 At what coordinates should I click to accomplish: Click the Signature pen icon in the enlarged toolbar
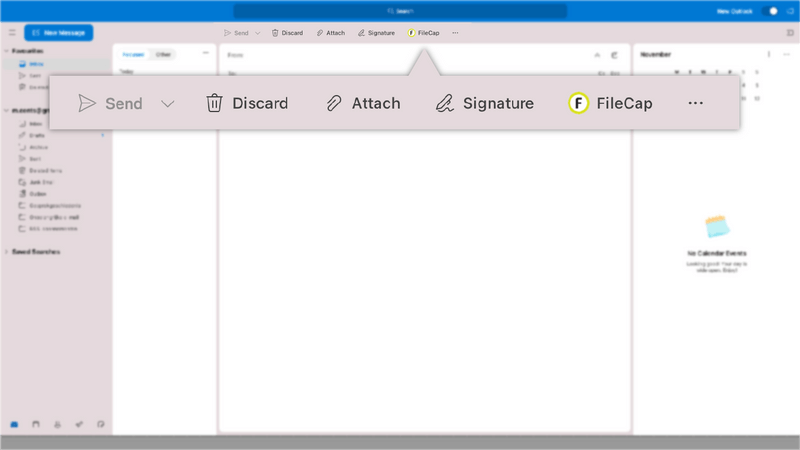(x=445, y=103)
